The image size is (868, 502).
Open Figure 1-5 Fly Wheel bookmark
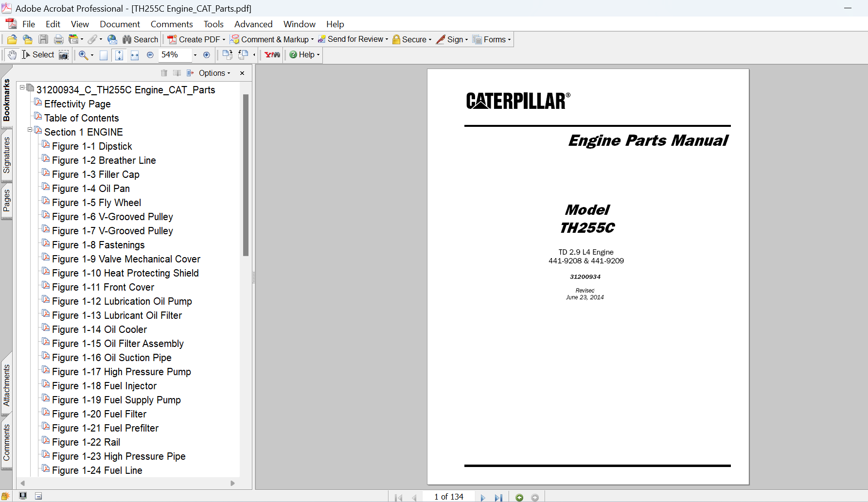pos(96,203)
